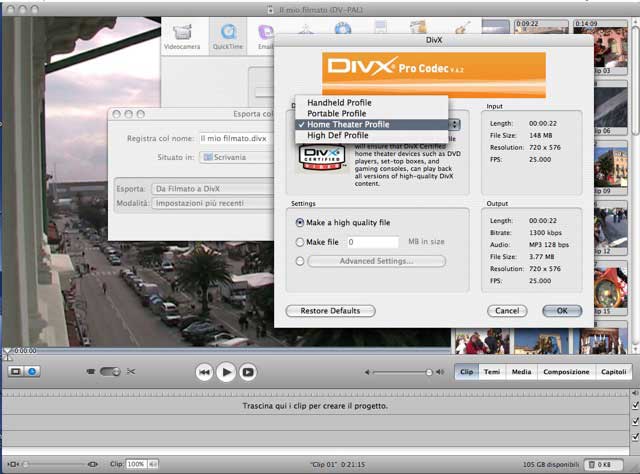This screenshot has width=640, height=474.
Task: Select the Clip 15 thumbnail
Action: (611, 288)
